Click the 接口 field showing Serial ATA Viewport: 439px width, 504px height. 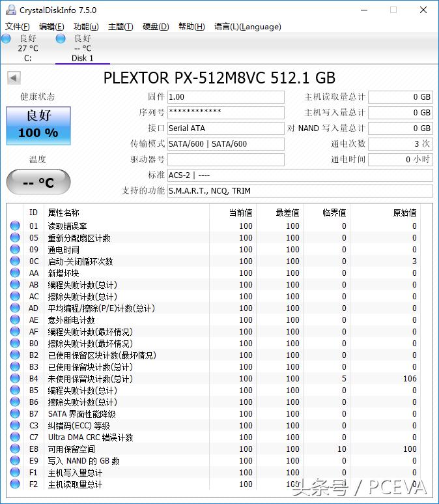(x=226, y=128)
